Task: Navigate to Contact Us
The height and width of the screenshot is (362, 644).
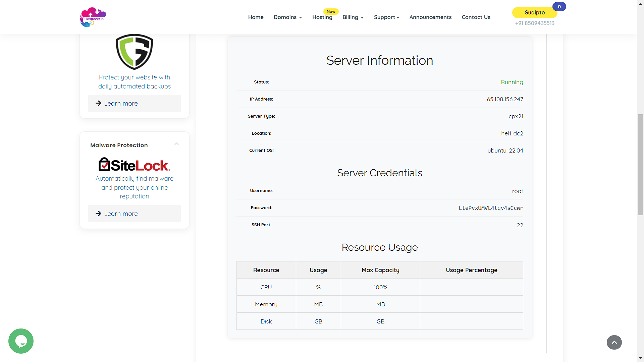Action: pos(476,17)
